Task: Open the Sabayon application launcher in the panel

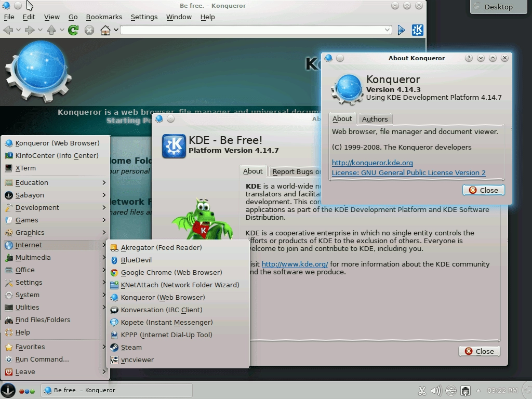Action: tap(7, 390)
